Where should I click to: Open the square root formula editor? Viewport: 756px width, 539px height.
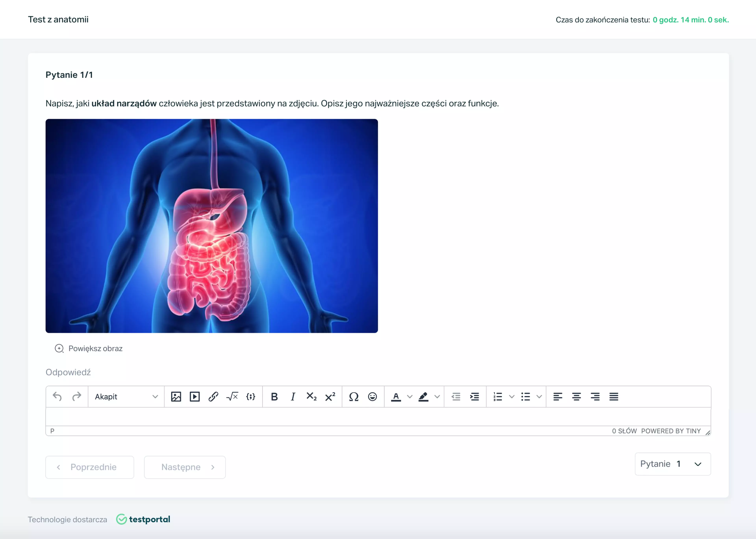[232, 397]
